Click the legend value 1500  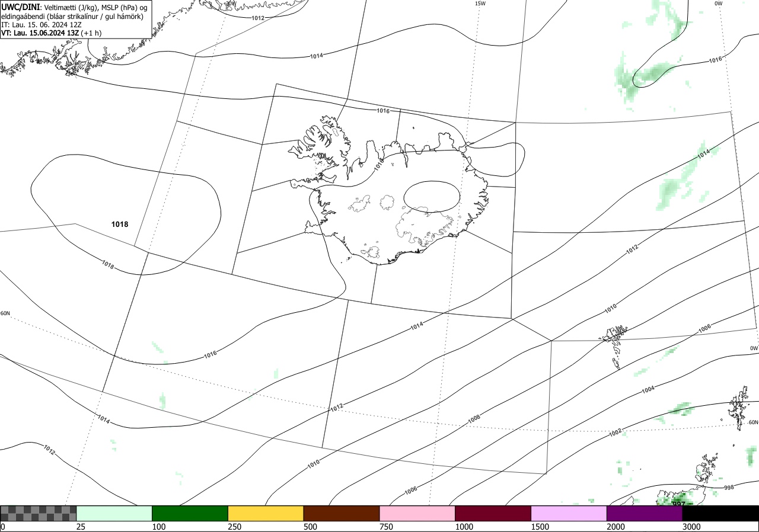[540, 527]
